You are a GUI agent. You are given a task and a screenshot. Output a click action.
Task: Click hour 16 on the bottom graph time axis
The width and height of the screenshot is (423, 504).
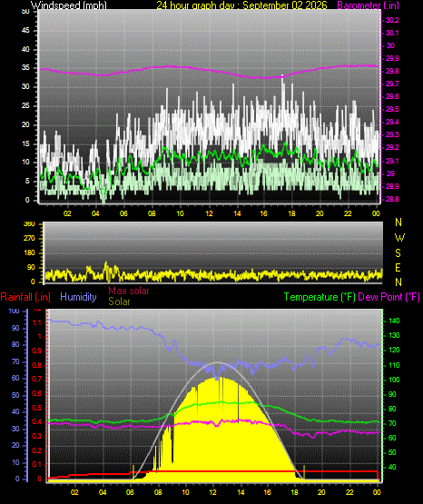[x=267, y=492]
